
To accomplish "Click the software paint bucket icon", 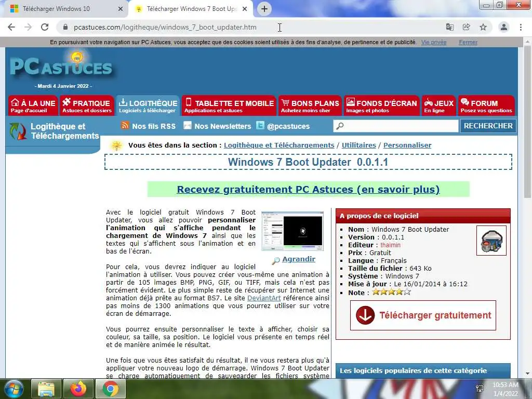I will tap(491, 241).
